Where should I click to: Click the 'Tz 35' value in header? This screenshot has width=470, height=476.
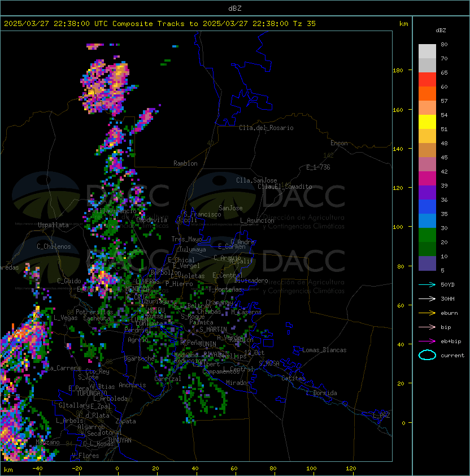coord(304,24)
